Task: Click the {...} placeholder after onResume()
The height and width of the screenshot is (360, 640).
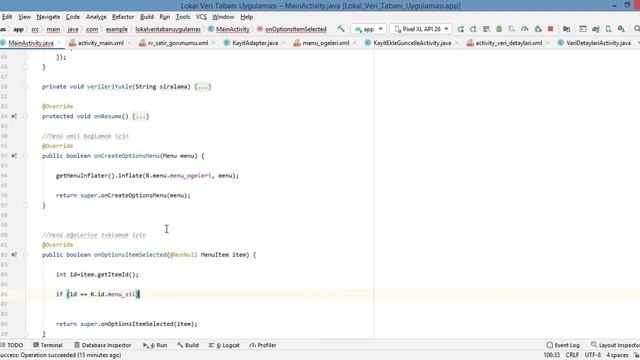Action: [141, 116]
